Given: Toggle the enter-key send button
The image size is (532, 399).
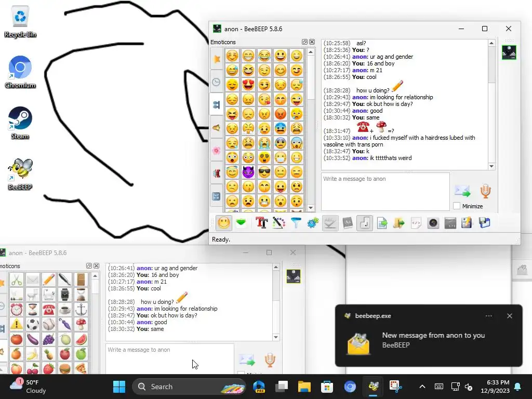Looking at the screenshot, I should coord(365,223).
